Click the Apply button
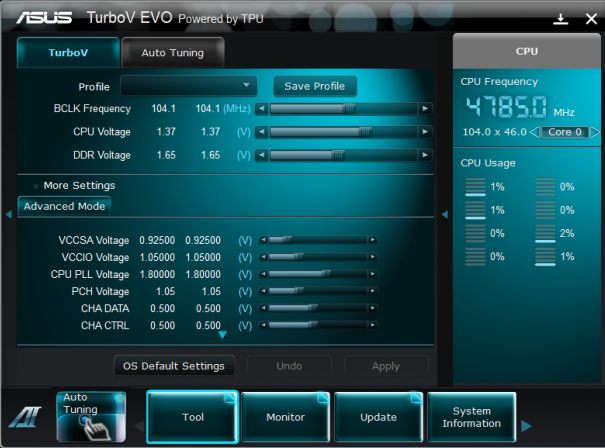 pyautogui.click(x=386, y=365)
